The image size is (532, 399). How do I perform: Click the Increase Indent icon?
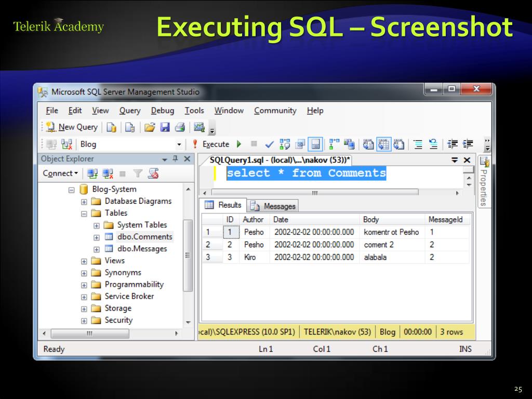(x=468, y=144)
